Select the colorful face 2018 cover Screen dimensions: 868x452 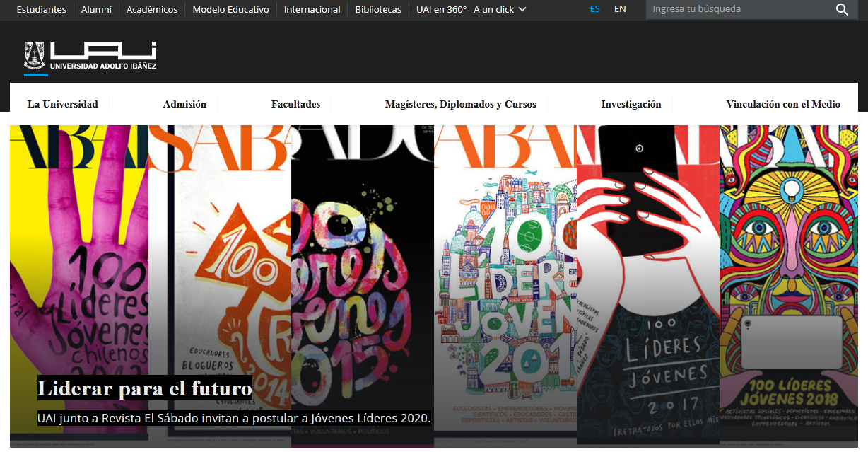point(789,286)
